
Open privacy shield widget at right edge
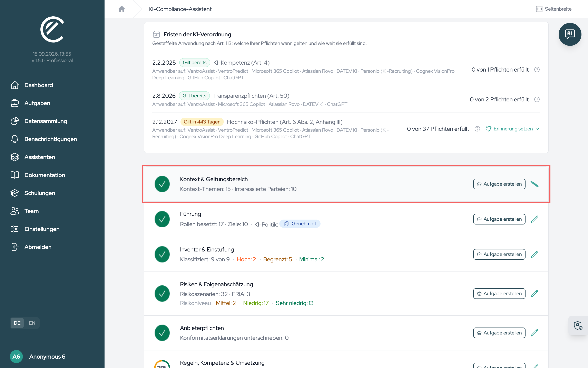578,325
